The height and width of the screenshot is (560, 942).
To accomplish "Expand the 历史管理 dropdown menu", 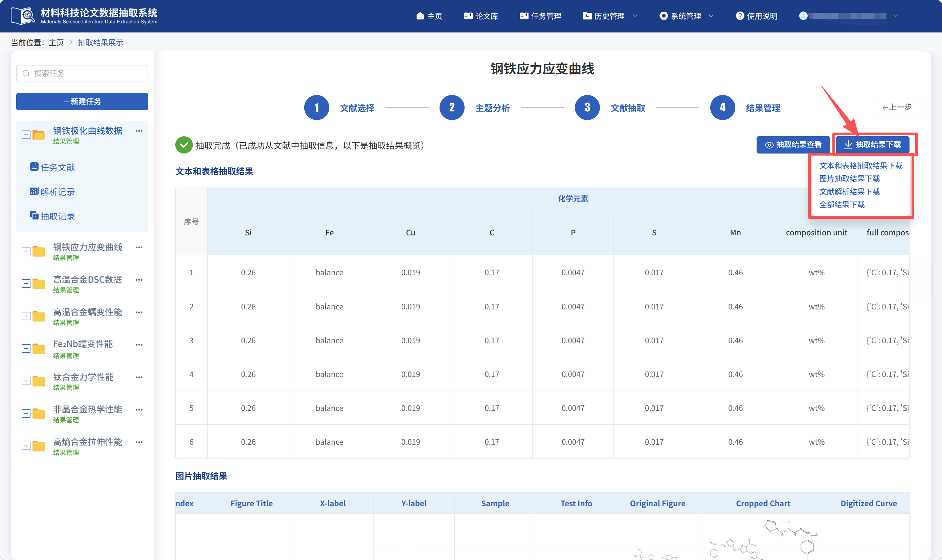I will point(610,16).
